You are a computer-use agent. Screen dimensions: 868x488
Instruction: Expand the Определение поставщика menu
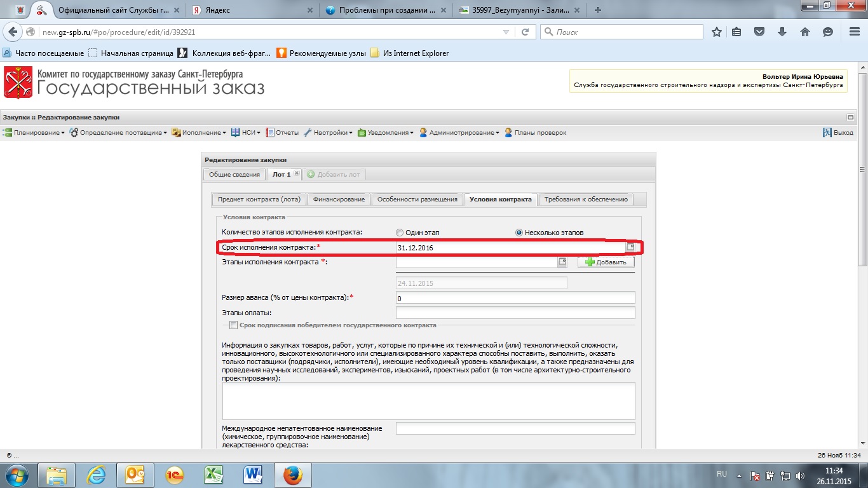(118, 133)
